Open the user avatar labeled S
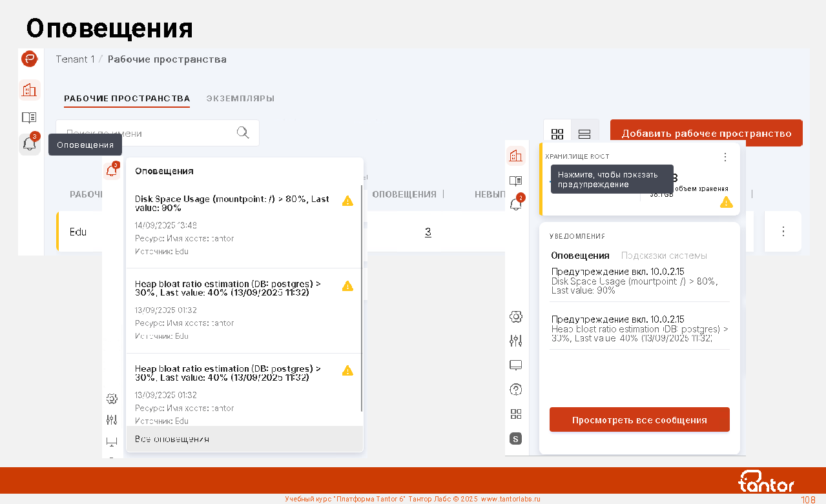Screen dimensions: 826x504 [515, 439]
